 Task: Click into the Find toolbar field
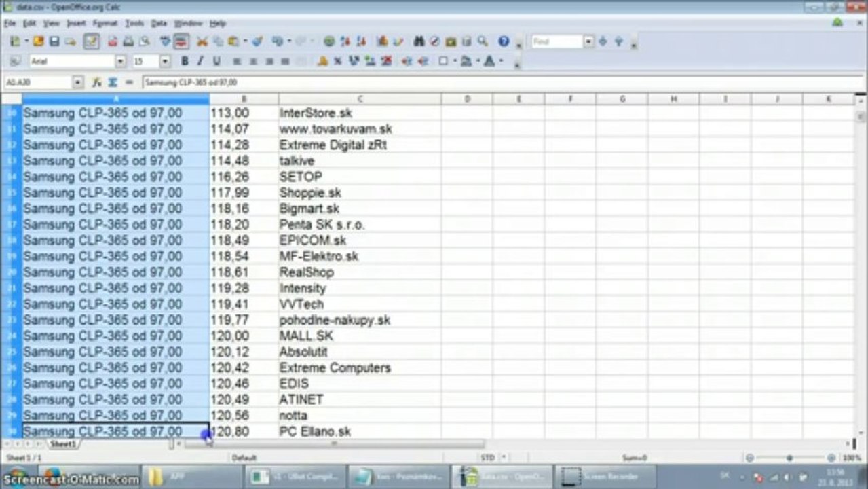pos(557,41)
